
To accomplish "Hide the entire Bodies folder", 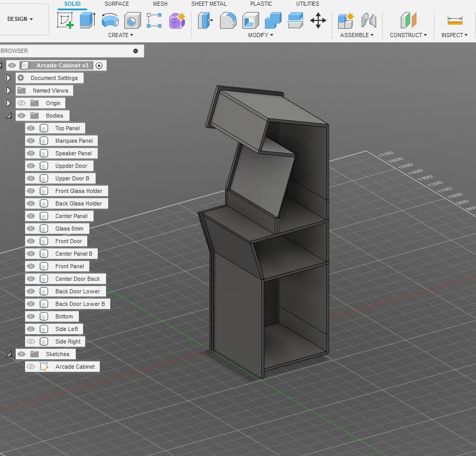I will click(21, 116).
